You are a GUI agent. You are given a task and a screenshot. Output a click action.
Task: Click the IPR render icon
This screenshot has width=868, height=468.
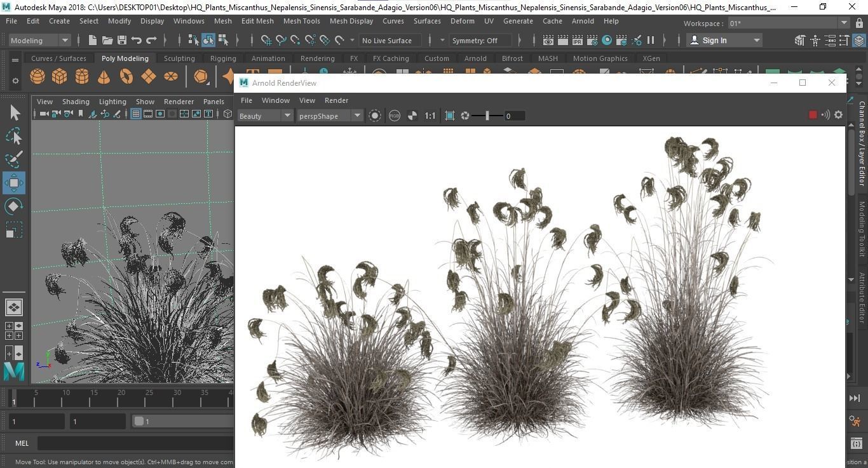coord(578,40)
